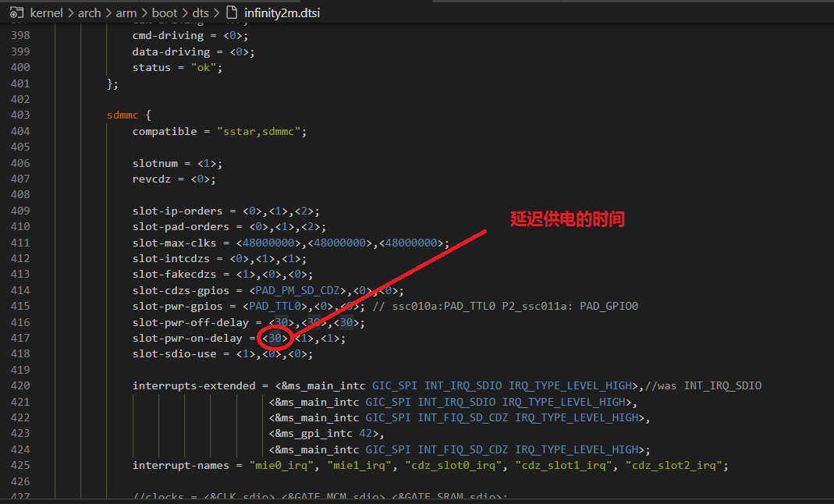The image size is (834, 504).
Task: Open the arm breadcrumb dropdown
Action: tap(126, 12)
